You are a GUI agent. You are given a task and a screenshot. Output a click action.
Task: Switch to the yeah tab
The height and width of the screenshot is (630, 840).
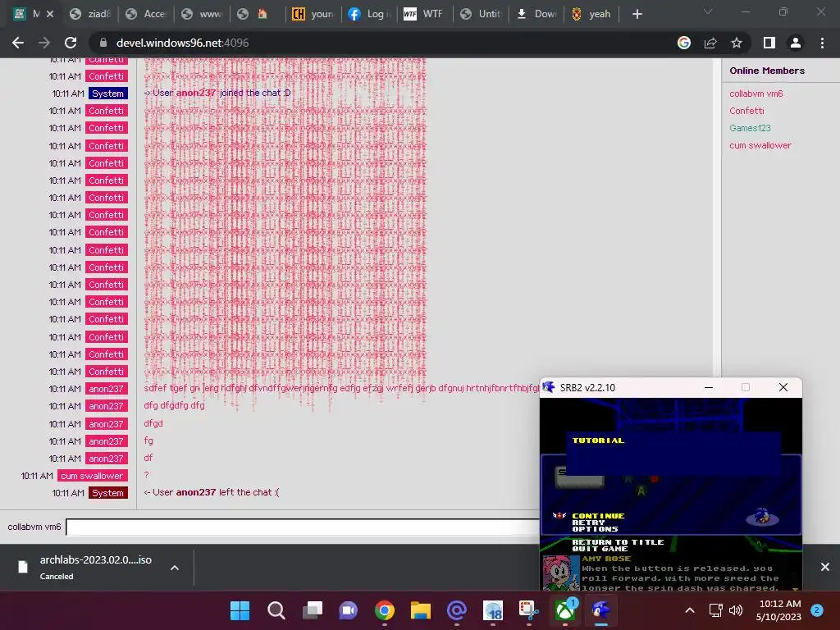(592, 14)
